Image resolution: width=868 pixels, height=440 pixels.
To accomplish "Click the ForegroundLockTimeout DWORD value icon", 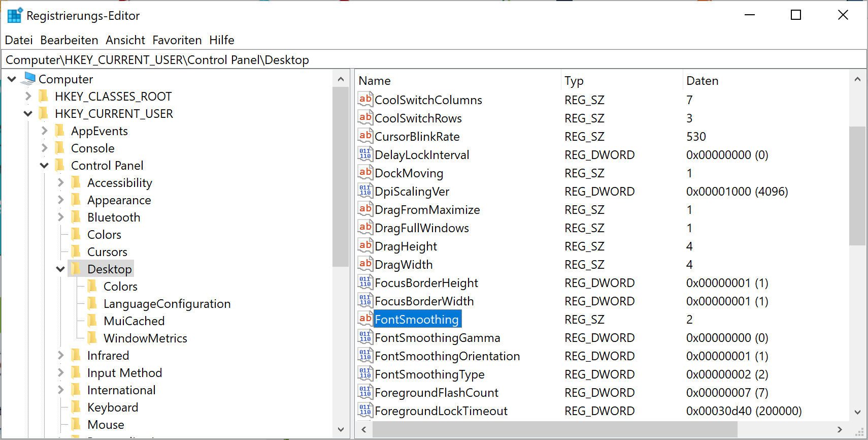I will coord(365,410).
